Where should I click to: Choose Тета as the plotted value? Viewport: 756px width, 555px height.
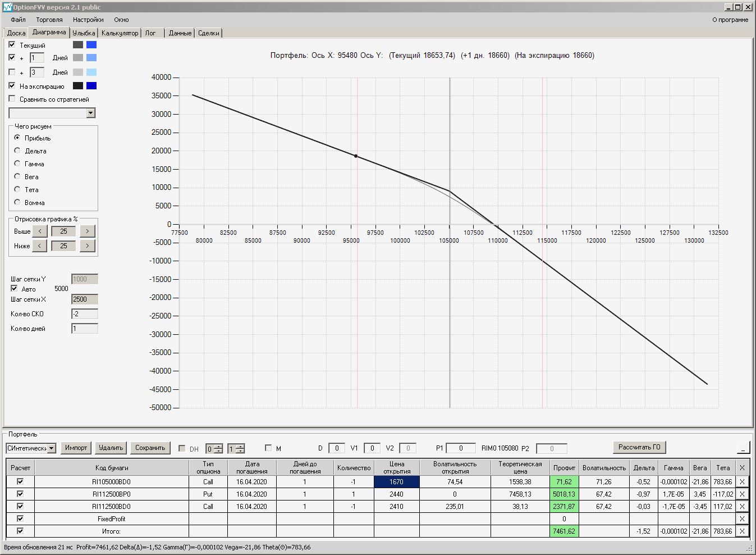click(17, 189)
